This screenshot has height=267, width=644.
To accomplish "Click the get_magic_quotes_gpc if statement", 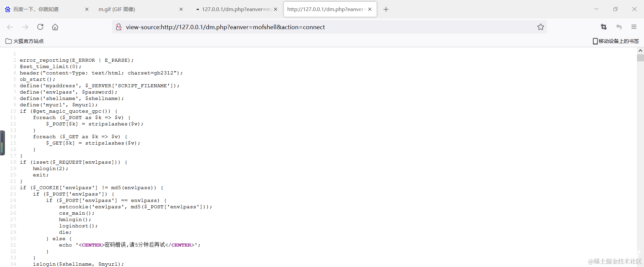I will click(68, 111).
